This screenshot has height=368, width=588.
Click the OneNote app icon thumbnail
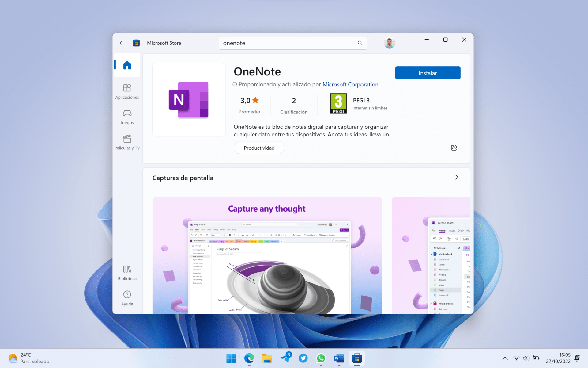click(189, 99)
